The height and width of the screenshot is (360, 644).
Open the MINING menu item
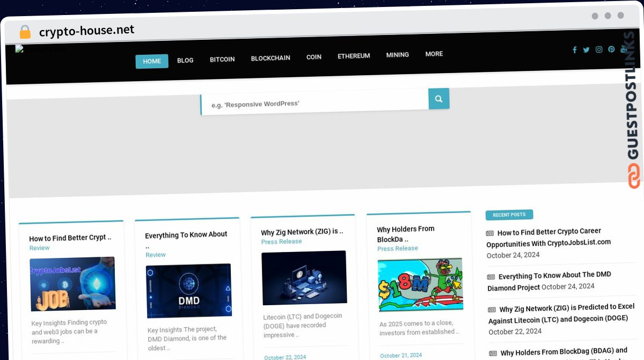(x=398, y=55)
